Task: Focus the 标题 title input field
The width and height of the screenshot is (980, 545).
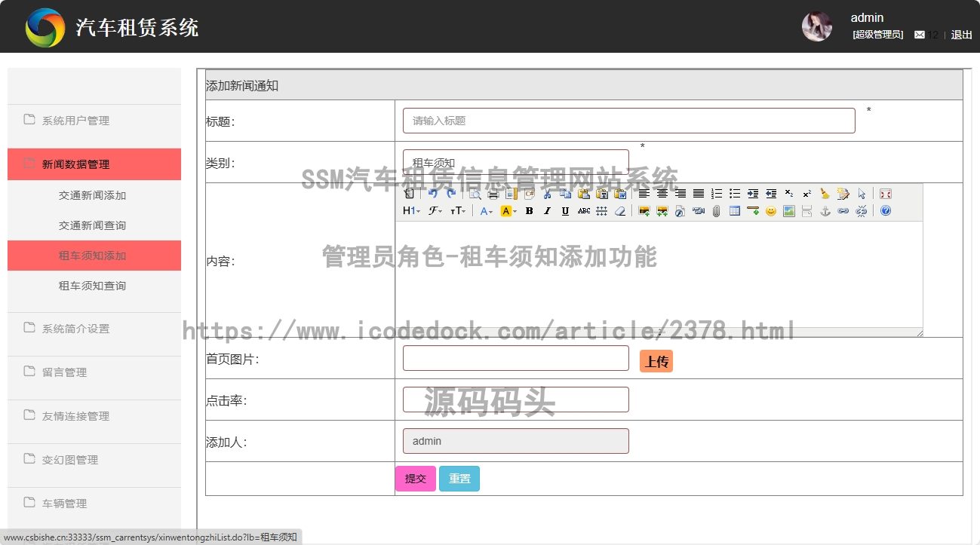Action: [629, 121]
